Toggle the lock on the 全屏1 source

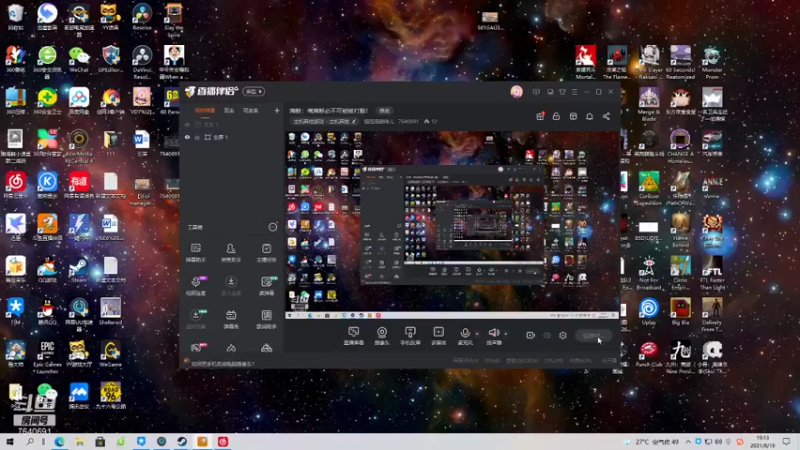[197, 137]
